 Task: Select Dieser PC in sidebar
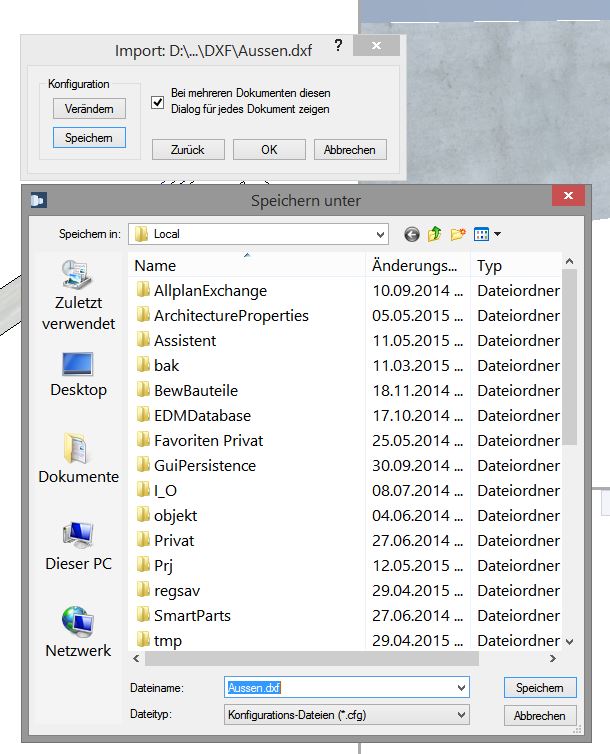click(78, 545)
